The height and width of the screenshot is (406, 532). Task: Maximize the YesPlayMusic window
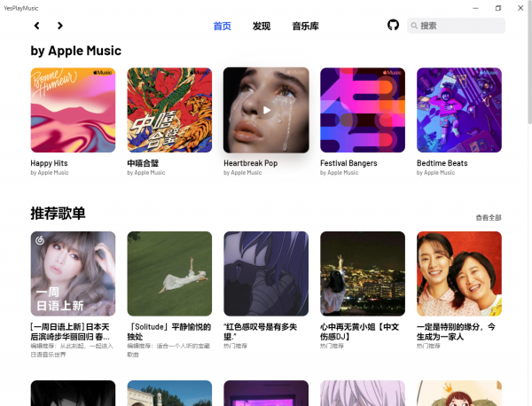pos(498,8)
